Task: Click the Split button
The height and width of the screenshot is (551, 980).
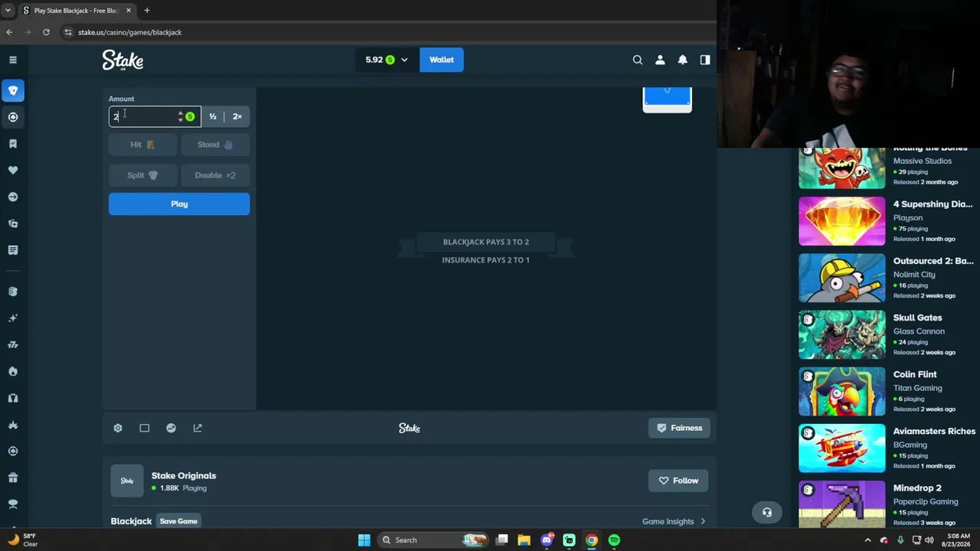Action: [142, 175]
